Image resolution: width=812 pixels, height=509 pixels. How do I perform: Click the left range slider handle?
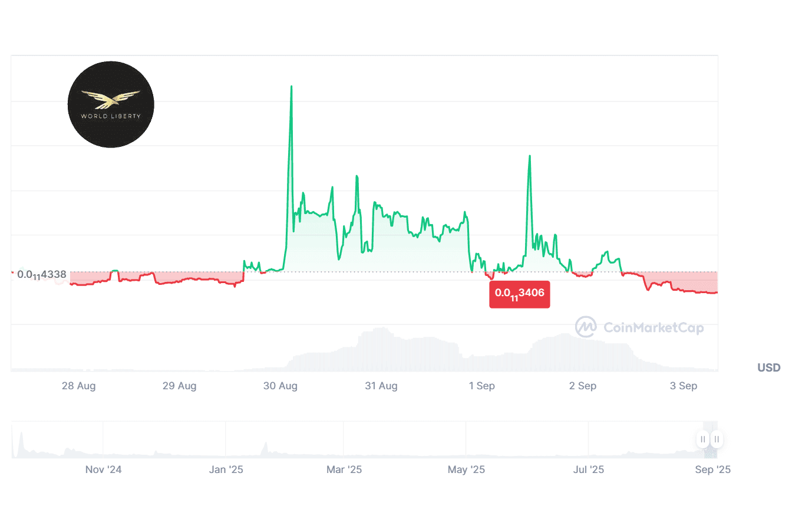click(702, 439)
